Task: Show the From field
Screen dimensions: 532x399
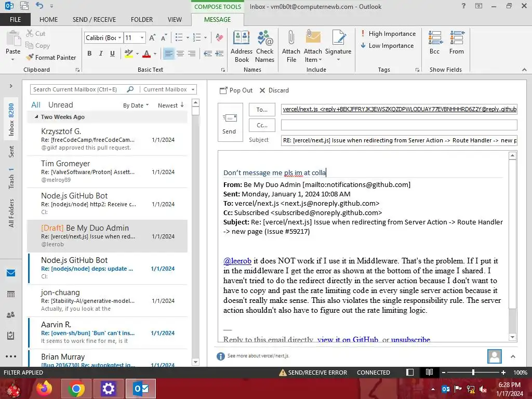Action: pyautogui.click(x=457, y=43)
